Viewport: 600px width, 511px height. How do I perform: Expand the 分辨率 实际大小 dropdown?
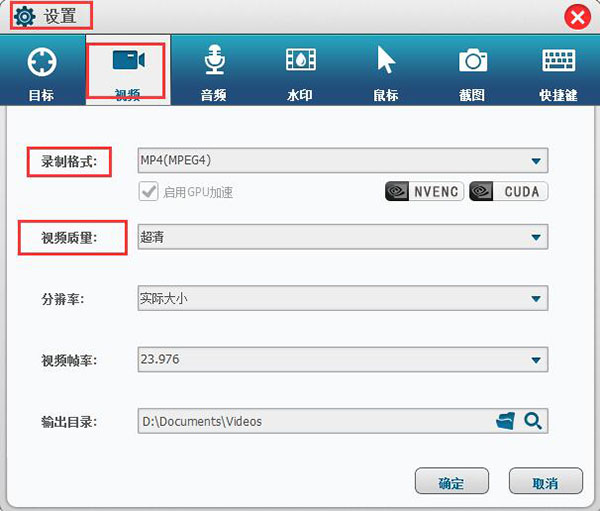click(343, 298)
